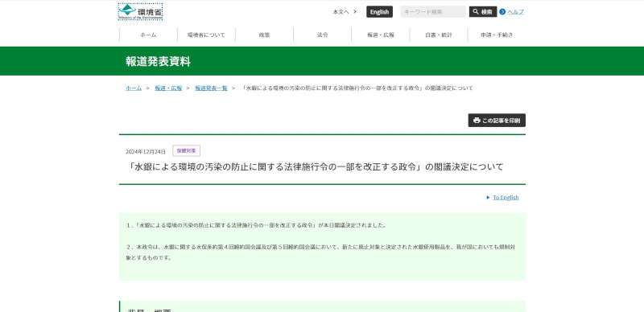The height and width of the screenshot is (312, 644).
Task: Select the 報道発表資料 banner heading
Action: click(x=158, y=62)
